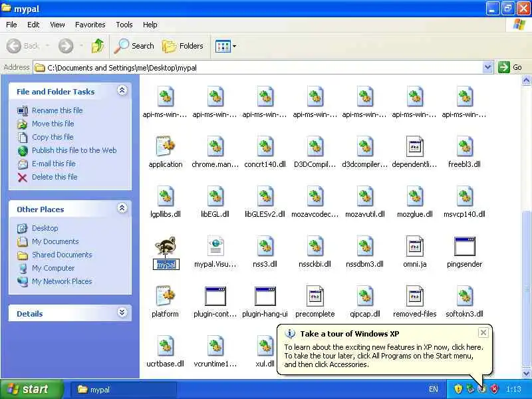Select the vcruntime1... file icon
532x399 pixels.
click(x=215, y=346)
